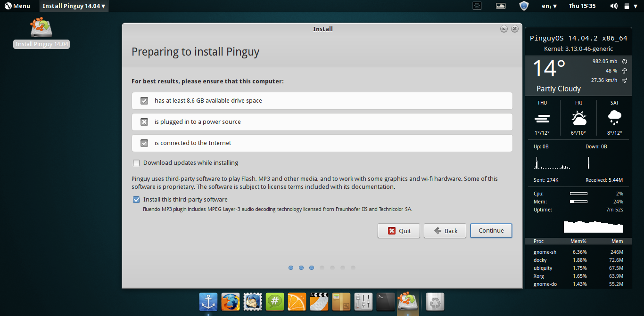The height and width of the screenshot is (316, 644).
Task: Click the Sent: 274K text
Action: tap(546, 180)
